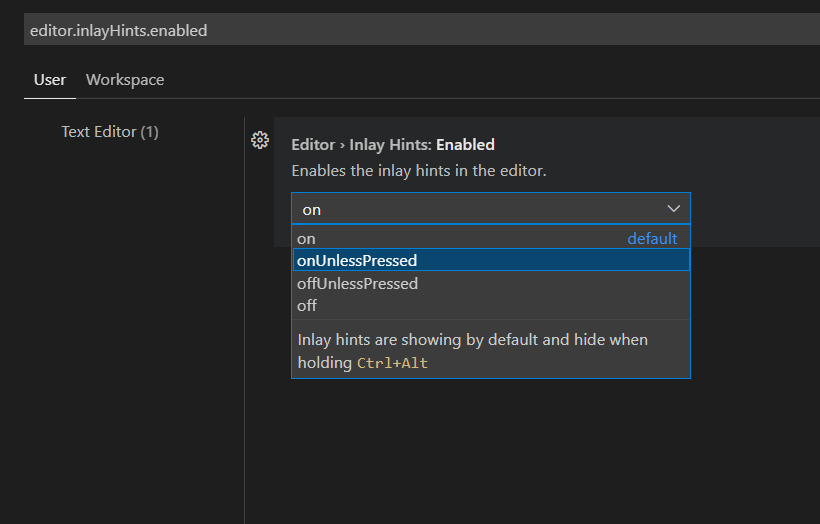Click the bold 'Enabled' word in the title
The image size is (820, 524).
[x=465, y=145]
